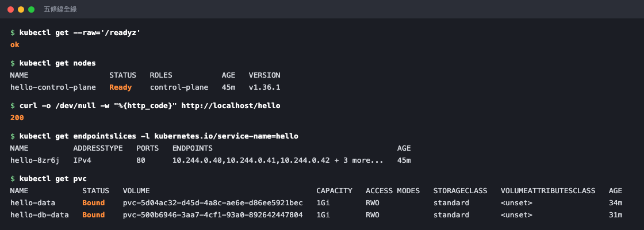Click the command kubectl get --raw='/readyz'
644x230 pixels.
80,32
